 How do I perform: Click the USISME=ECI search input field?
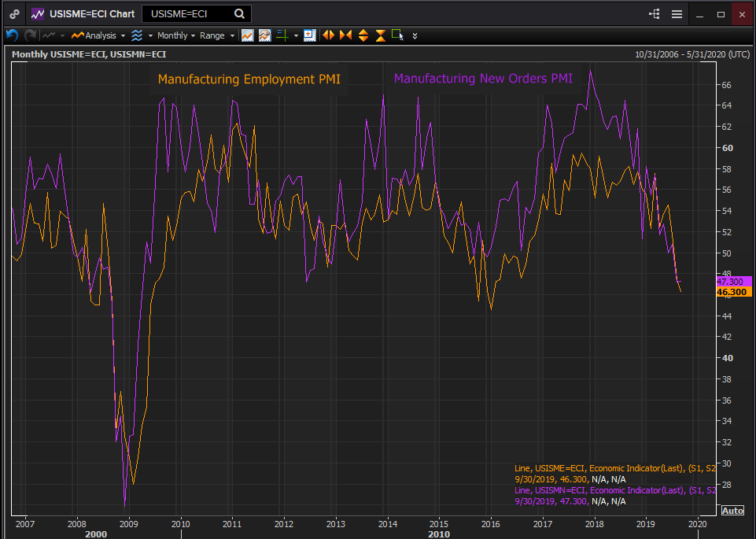(x=189, y=13)
